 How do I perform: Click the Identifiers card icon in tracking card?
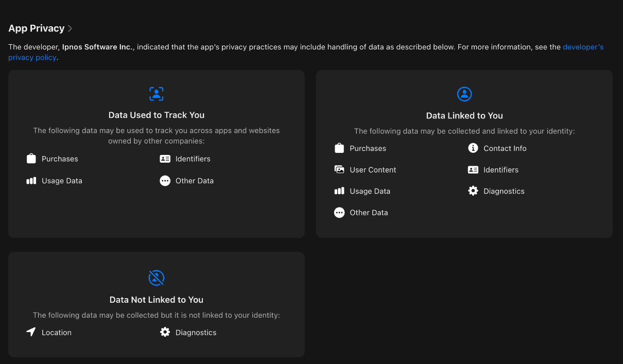pos(165,159)
